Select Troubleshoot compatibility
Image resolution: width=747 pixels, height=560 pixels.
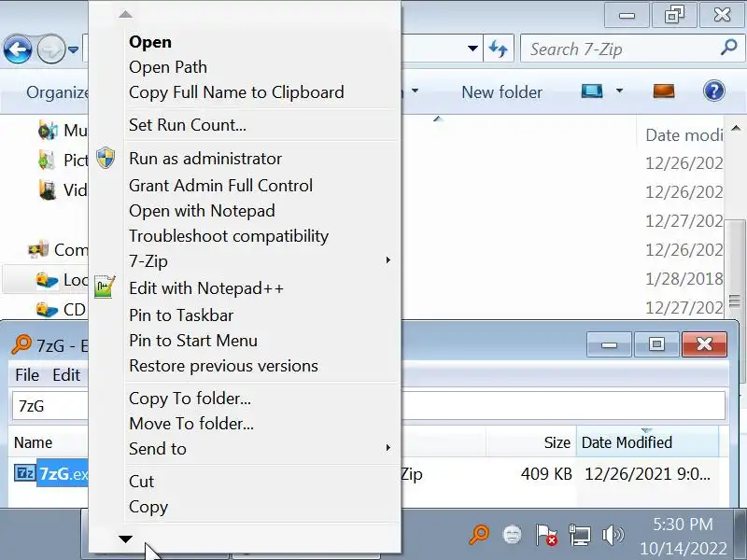point(229,236)
